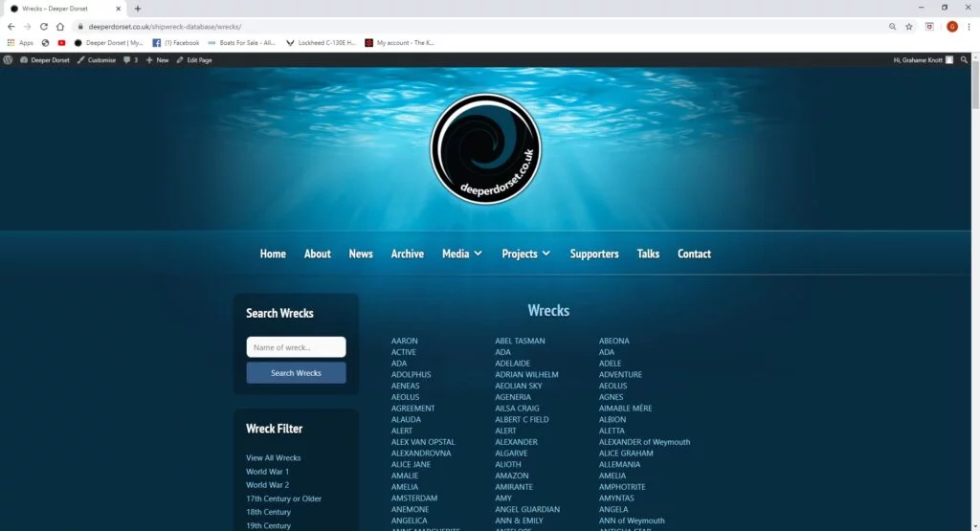Expand the Media menu dropdown

(x=462, y=254)
